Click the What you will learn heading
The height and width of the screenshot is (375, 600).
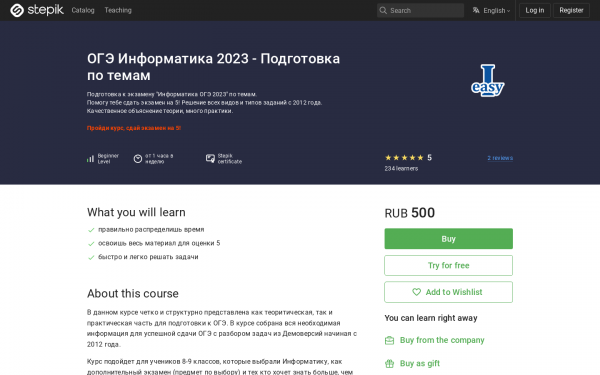click(136, 212)
